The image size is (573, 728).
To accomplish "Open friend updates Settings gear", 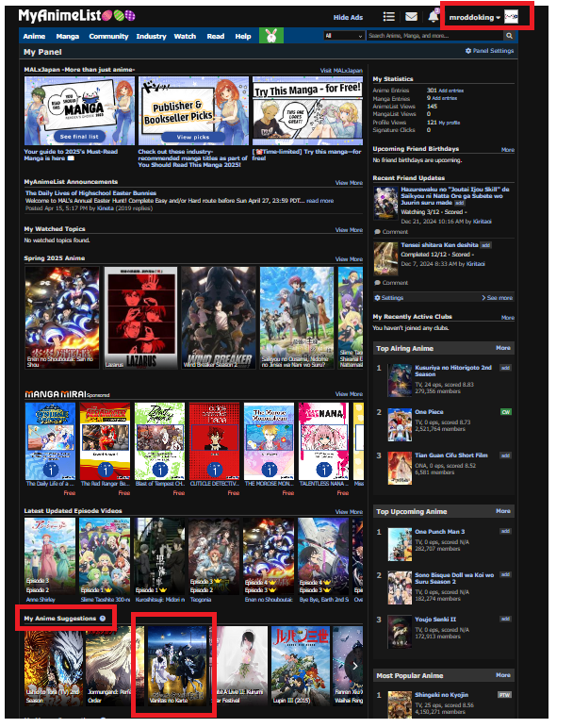I will pos(389,298).
